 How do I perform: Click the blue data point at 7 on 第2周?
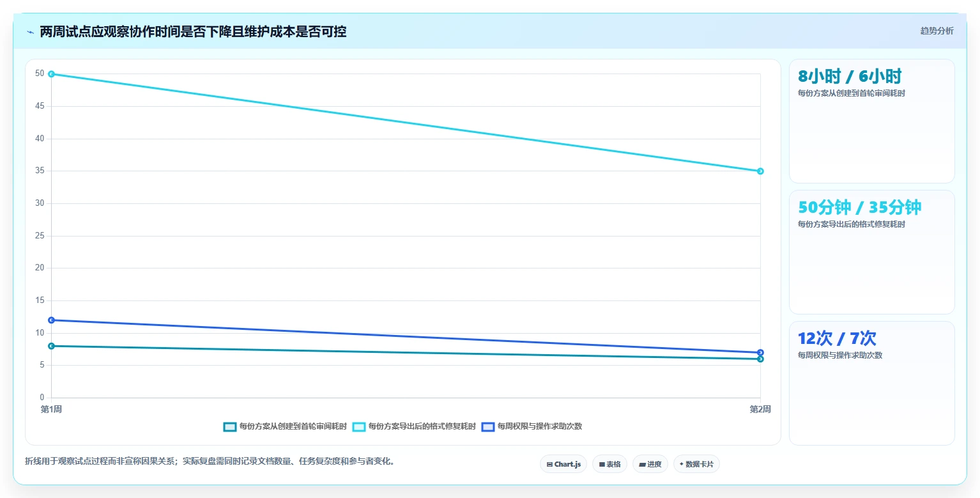(760, 353)
